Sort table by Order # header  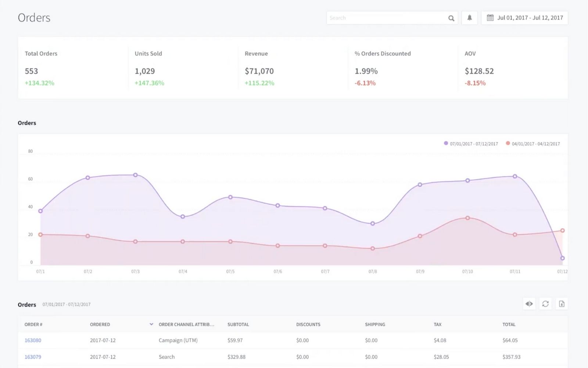pos(33,325)
